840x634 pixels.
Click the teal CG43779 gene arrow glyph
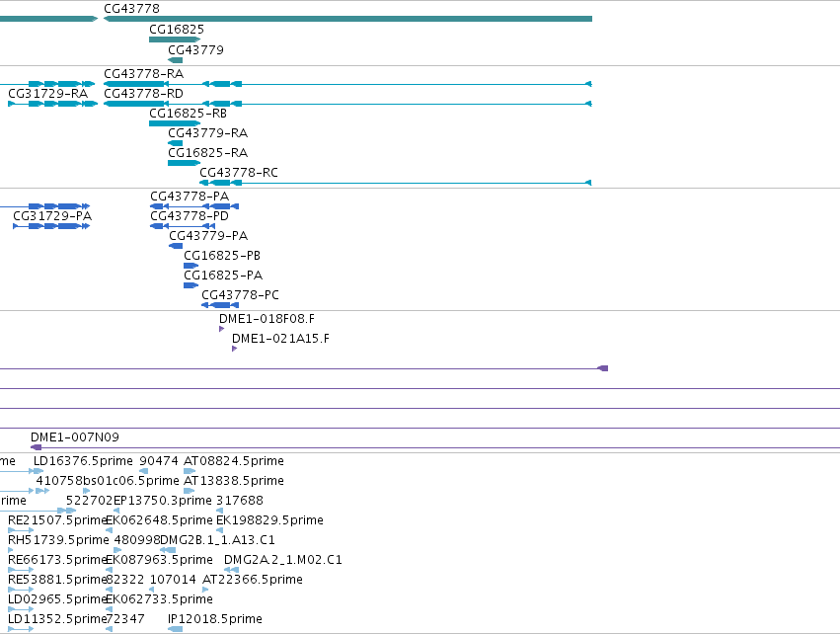(x=175, y=60)
